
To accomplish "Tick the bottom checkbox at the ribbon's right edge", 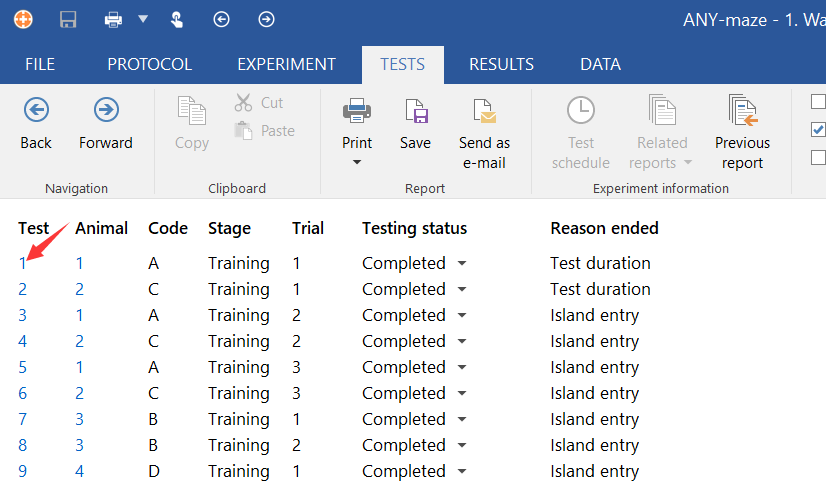I will pos(818,157).
